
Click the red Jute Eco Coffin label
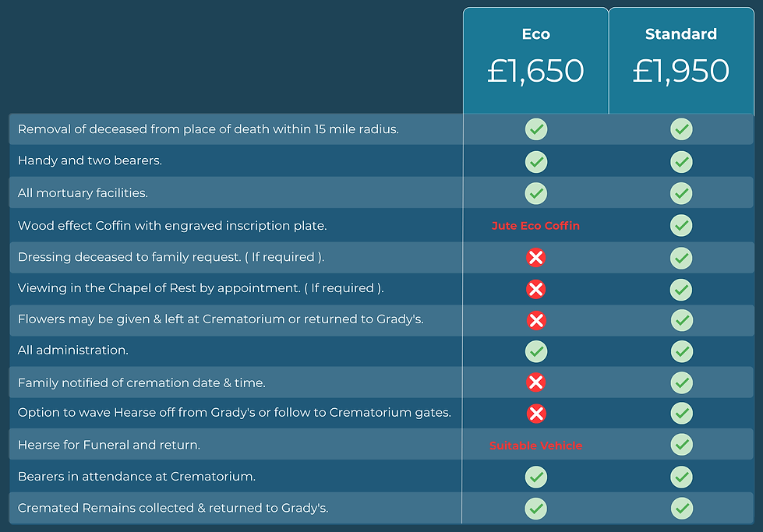pos(535,226)
